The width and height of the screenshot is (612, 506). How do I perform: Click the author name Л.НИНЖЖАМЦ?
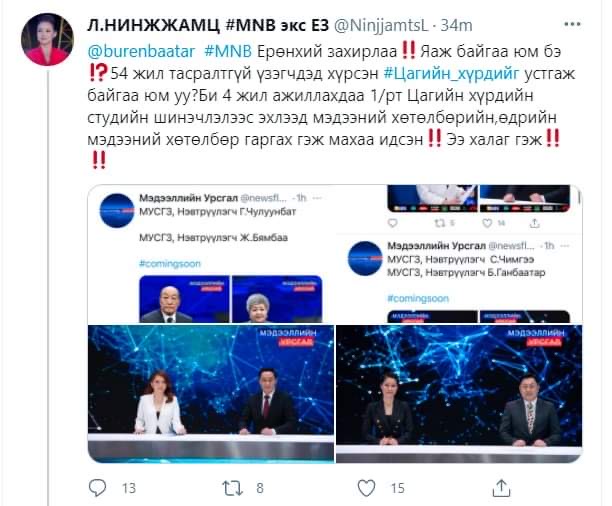154,25
